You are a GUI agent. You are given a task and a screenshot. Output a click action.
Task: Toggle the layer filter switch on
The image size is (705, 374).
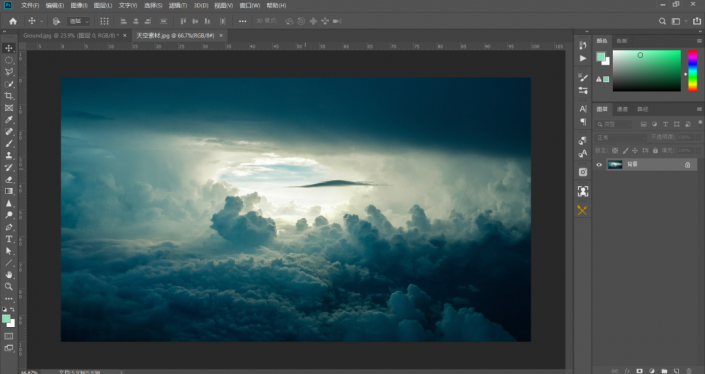point(700,122)
